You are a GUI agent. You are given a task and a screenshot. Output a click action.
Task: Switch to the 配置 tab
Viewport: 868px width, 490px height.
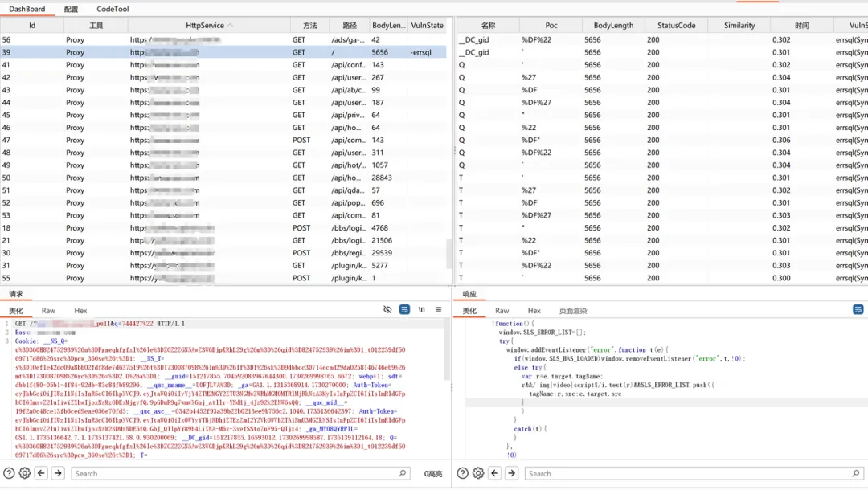point(72,9)
